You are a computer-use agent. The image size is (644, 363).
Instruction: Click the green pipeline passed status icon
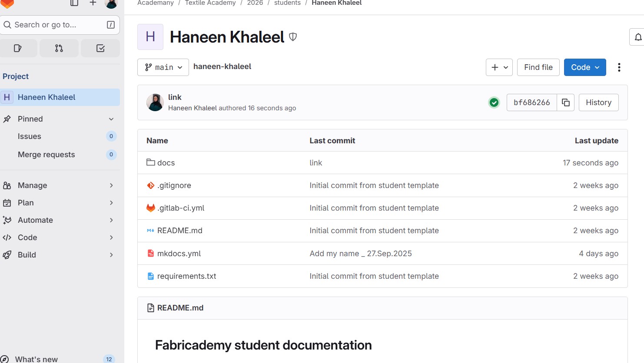[x=494, y=102]
